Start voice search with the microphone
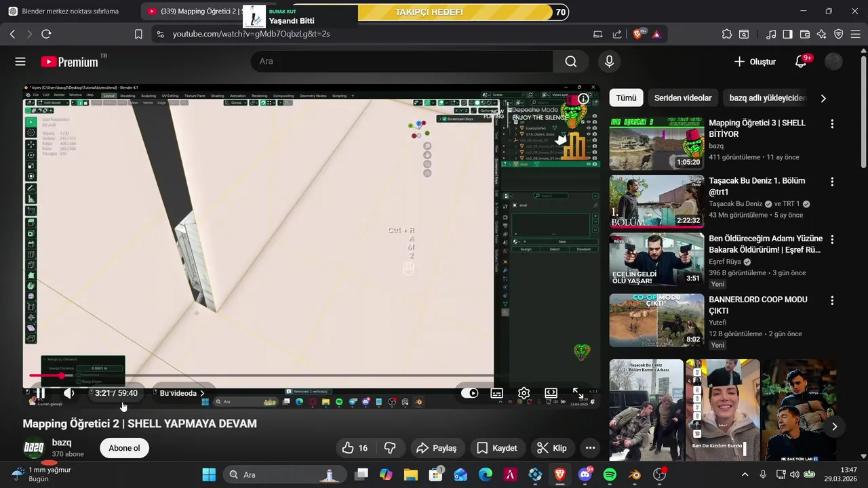Viewport: 868px width, 488px height. (609, 62)
